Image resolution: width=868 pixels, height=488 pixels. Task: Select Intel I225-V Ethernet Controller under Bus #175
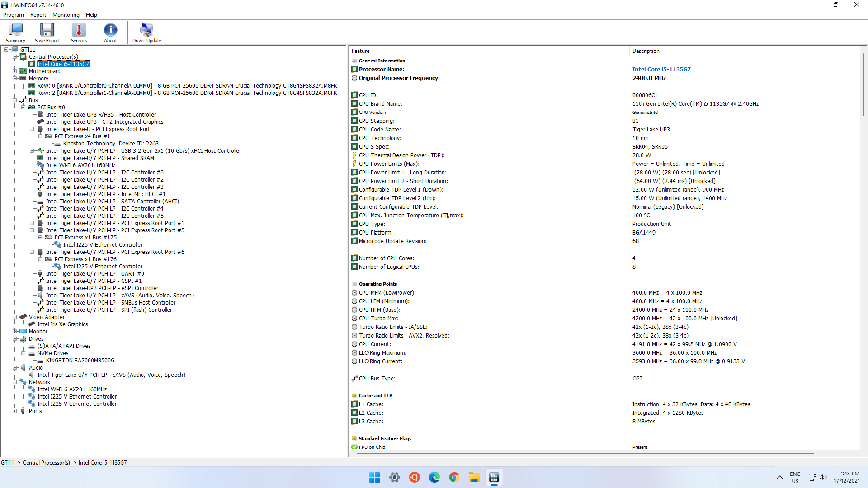point(103,244)
